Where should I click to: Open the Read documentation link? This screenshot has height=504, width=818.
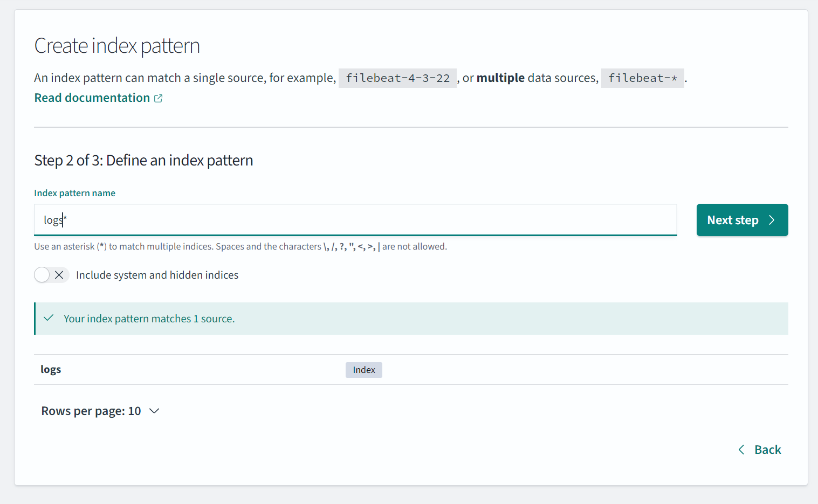pos(92,98)
